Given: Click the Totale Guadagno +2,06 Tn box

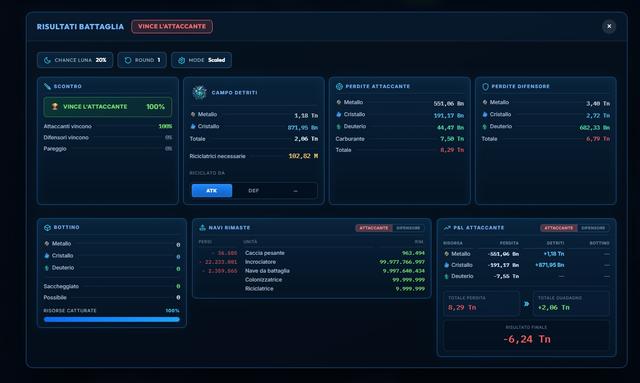Looking at the screenshot, I should tap(571, 303).
